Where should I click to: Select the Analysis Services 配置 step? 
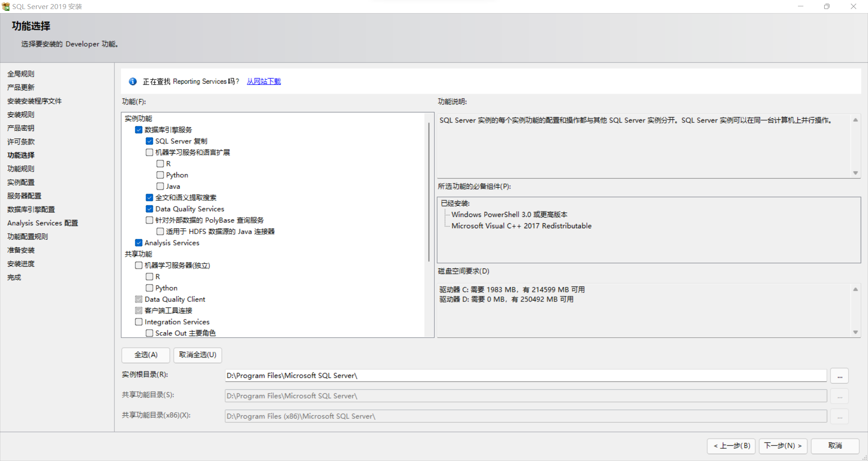point(42,223)
